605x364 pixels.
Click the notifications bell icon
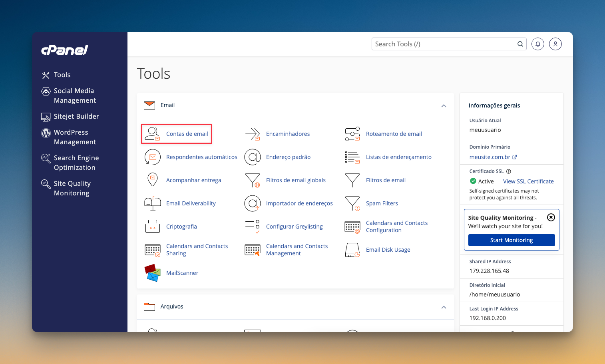coord(537,44)
